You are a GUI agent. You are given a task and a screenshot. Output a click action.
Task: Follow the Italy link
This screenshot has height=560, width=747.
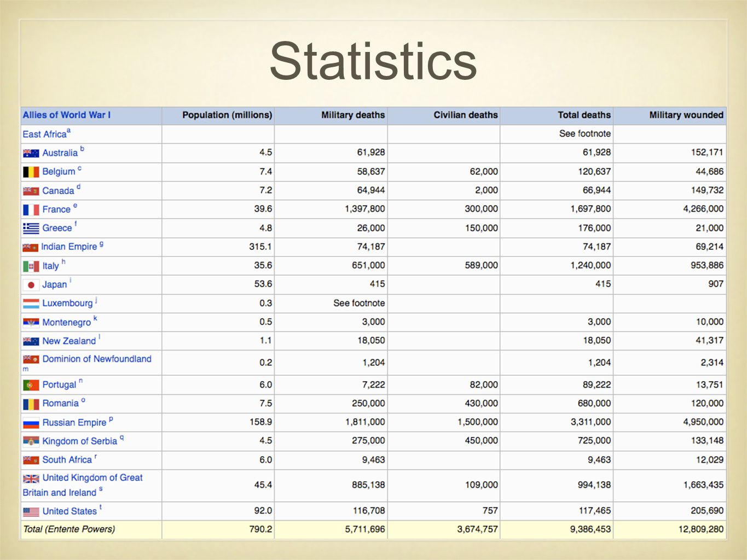coord(50,266)
